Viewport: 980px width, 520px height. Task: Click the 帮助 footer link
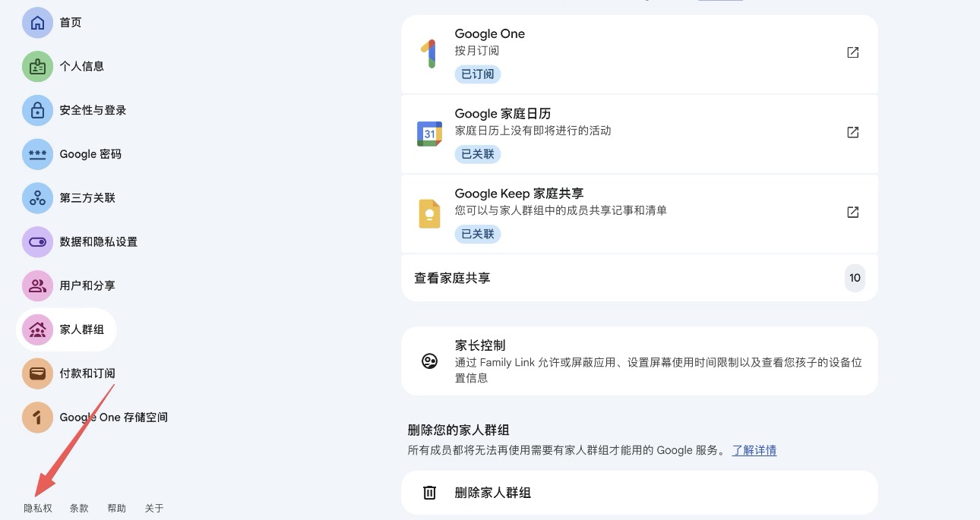[116, 509]
